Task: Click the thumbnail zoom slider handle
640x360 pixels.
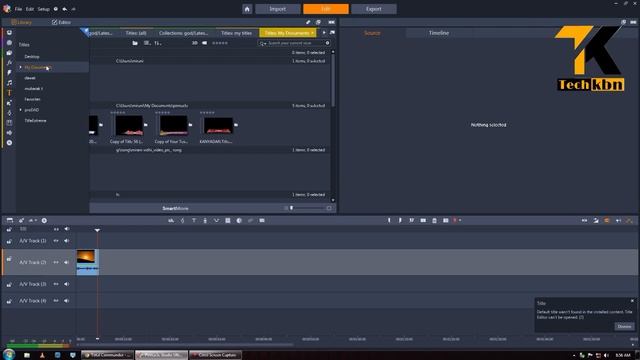Action: tap(291, 208)
